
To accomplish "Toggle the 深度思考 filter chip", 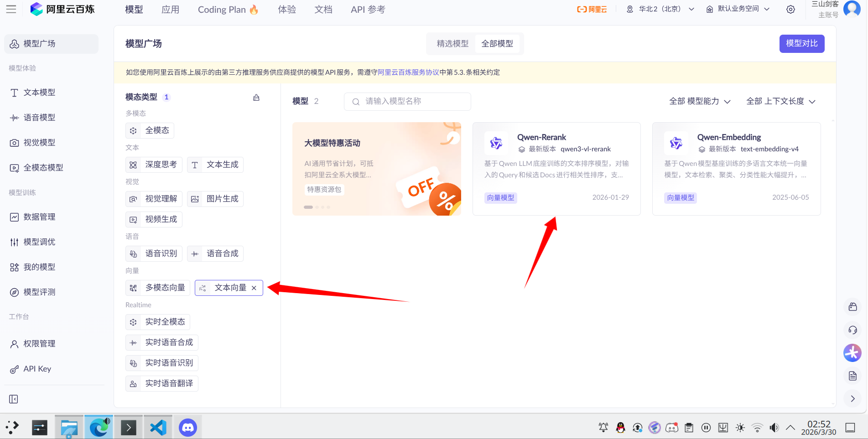I will (x=154, y=165).
